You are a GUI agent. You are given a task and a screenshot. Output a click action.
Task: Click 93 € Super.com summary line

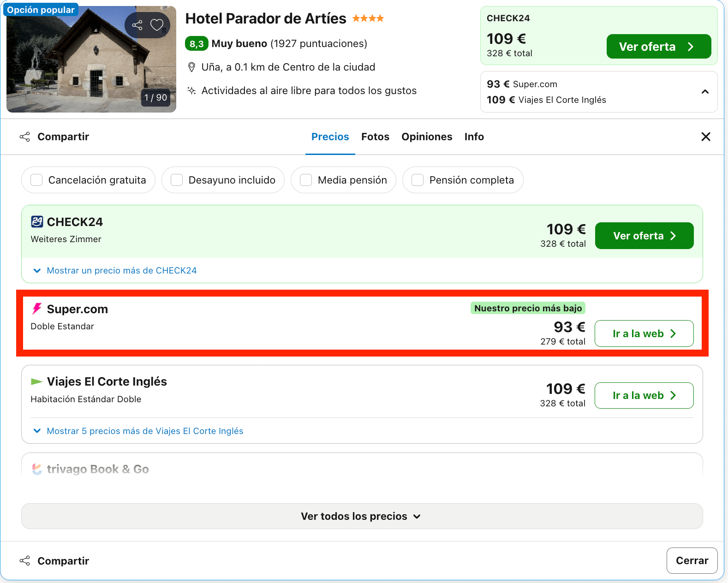point(522,84)
